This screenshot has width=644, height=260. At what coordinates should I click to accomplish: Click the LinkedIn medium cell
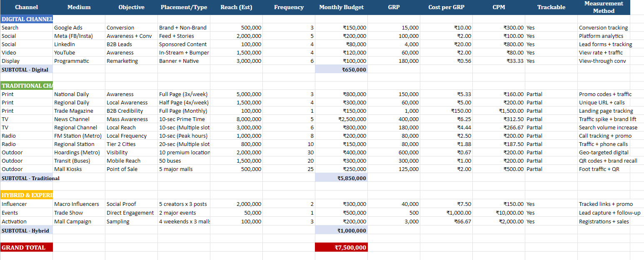click(x=79, y=44)
